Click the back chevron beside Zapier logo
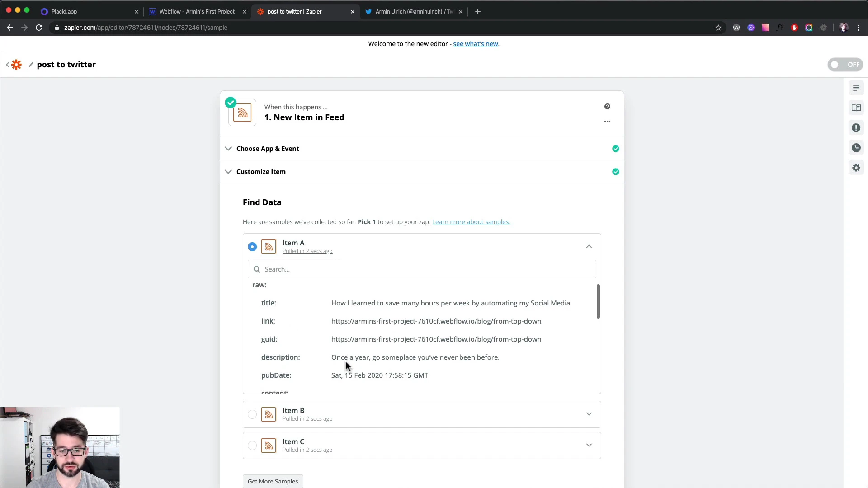Viewport: 868px width, 488px height. tap(8, 65)
